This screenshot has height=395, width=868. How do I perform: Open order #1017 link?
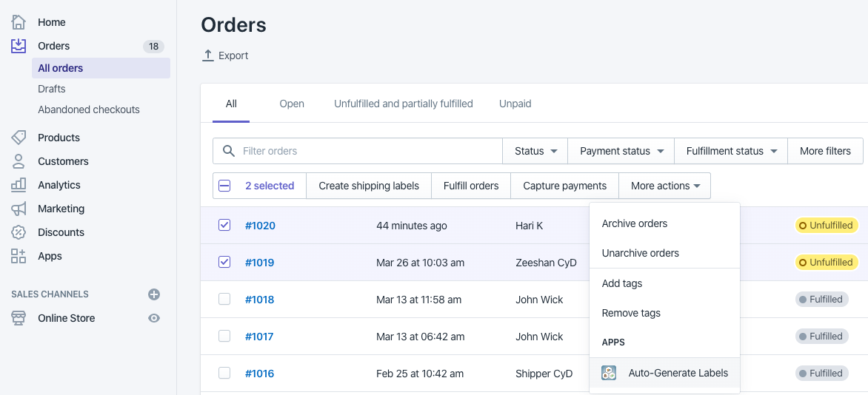click(x=260, y=337)
